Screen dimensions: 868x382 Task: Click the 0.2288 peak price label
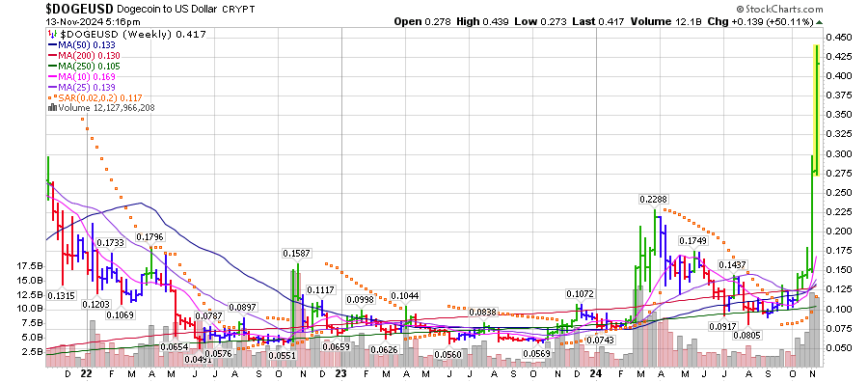[x=653, y=199]
